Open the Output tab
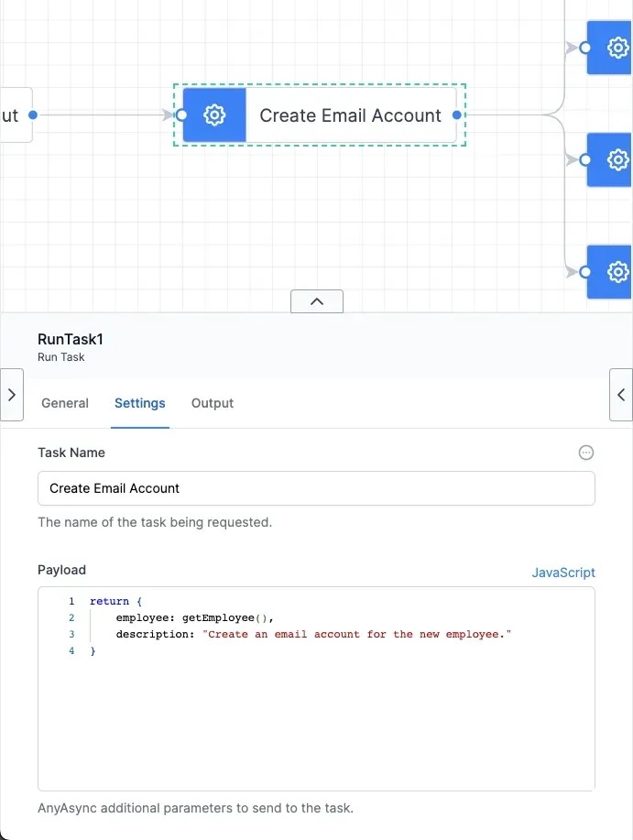The height and width of the screenshot is (840, 633). click(213, 403)
